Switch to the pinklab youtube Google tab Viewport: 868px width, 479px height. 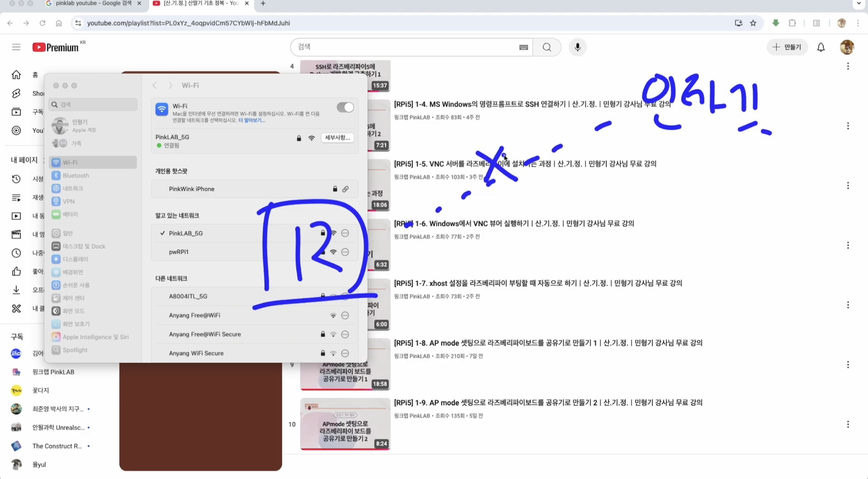pos(93,4)
